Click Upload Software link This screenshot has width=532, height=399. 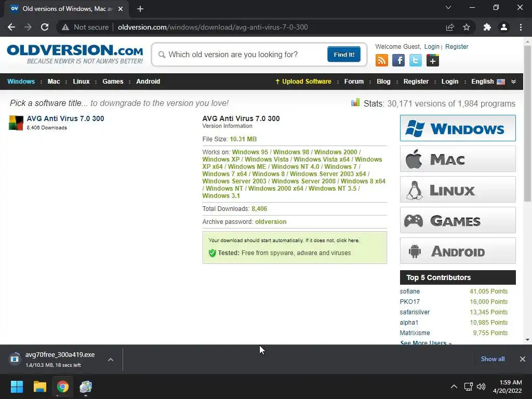point(303,82)
